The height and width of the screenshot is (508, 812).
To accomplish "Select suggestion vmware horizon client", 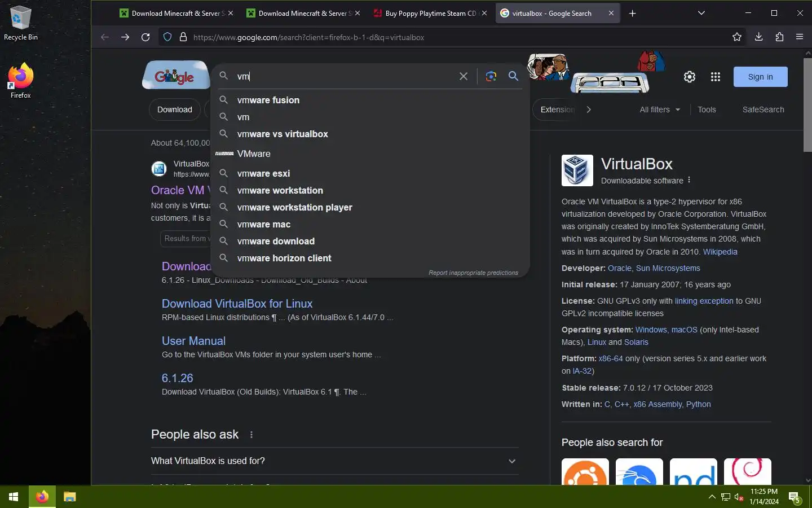I will point(370,258).
